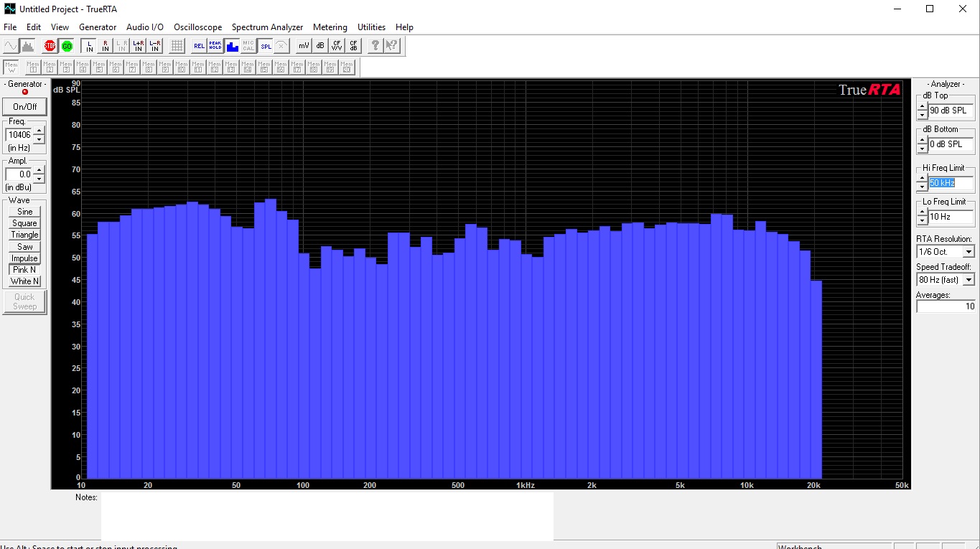Open the Audio I/O menu
The height and width of the screenshot is (549, 980).
point(145,27)
